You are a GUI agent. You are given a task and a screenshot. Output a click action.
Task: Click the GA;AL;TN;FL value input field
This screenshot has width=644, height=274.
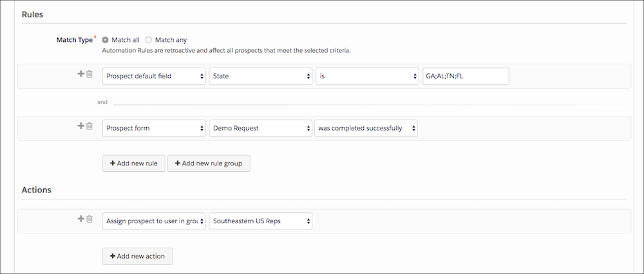(x=466, y=77)
